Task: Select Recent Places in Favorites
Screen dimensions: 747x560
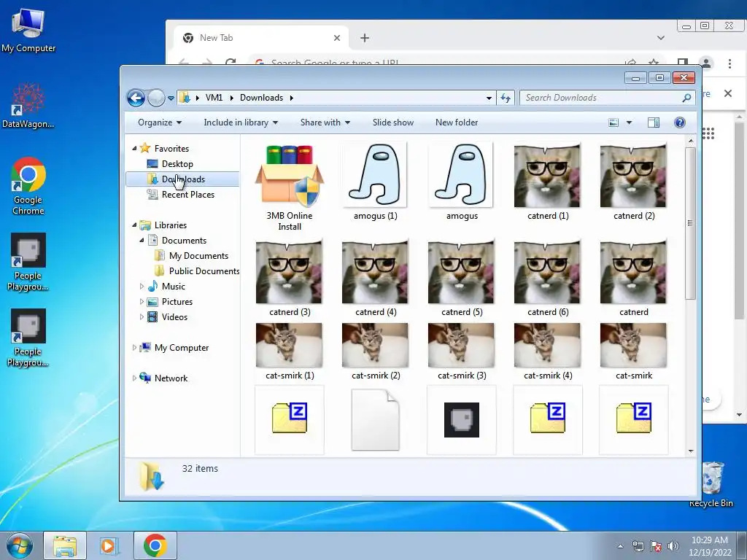Action: [187, 194]
